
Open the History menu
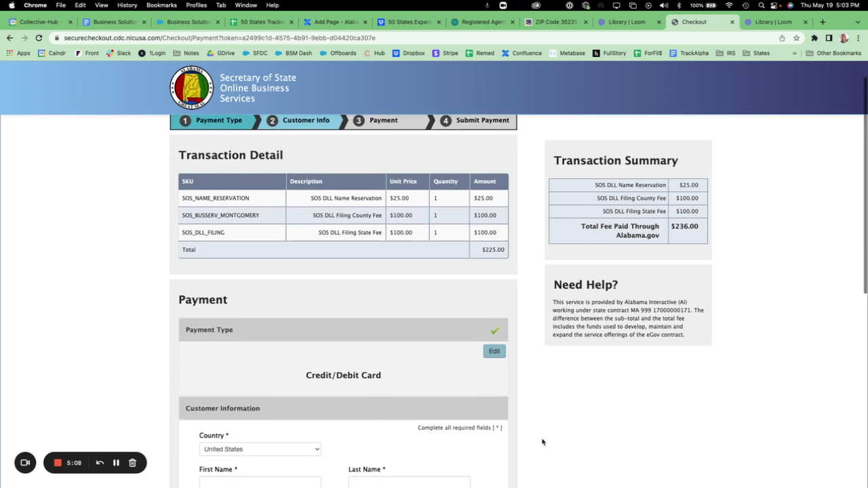tap(127, 5)
